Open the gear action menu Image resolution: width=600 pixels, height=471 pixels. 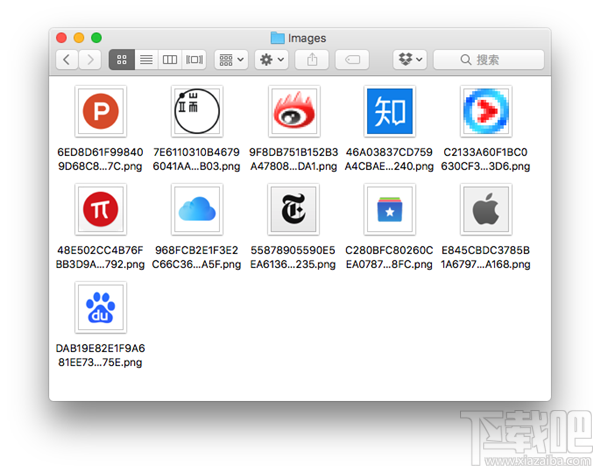click(x=272, y=60)
